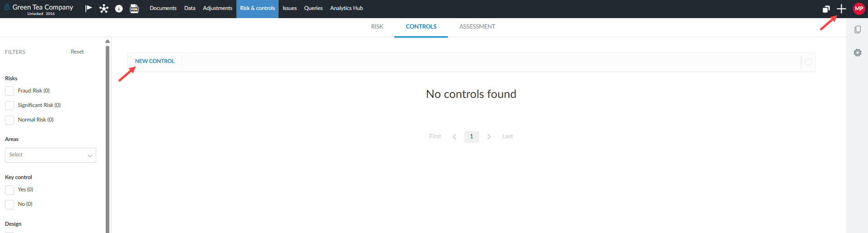Select the Risk & controls menu
This screenshot has width=868, height=233.
pyautogui.click(x=257, y=8)
